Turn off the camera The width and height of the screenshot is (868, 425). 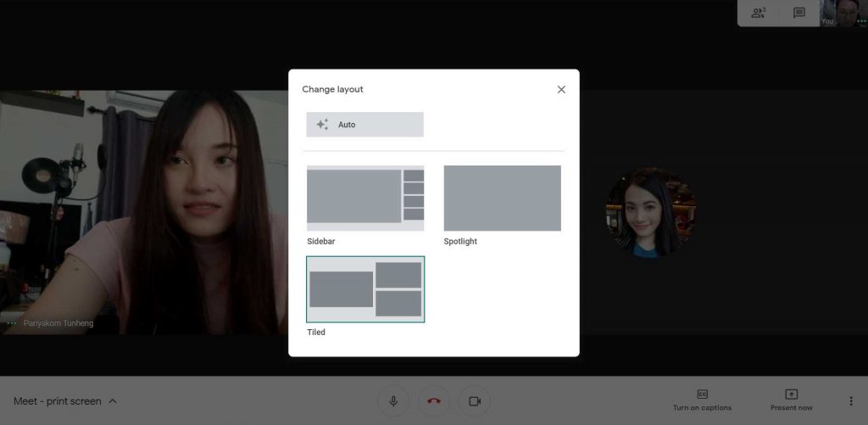click(475, 401)
